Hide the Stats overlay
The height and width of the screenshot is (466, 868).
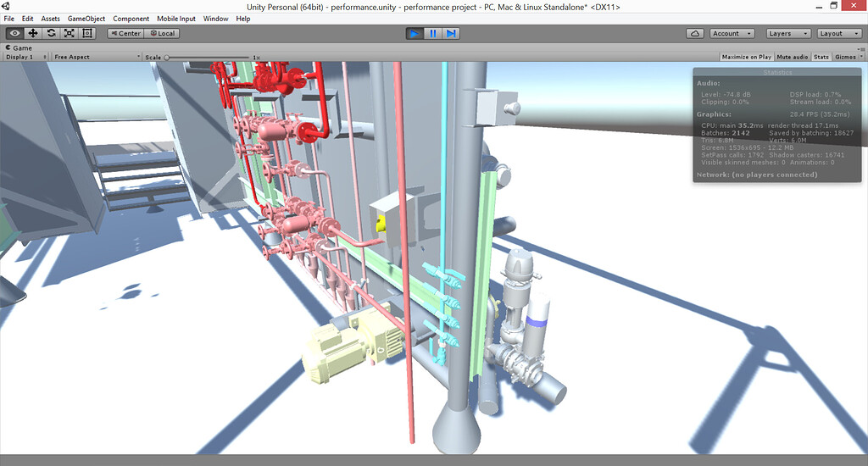821,57
